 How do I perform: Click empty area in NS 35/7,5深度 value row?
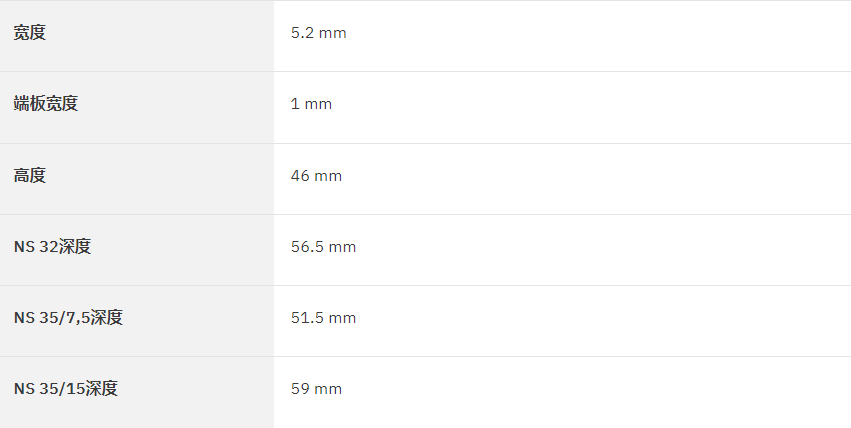pos(597,321)
